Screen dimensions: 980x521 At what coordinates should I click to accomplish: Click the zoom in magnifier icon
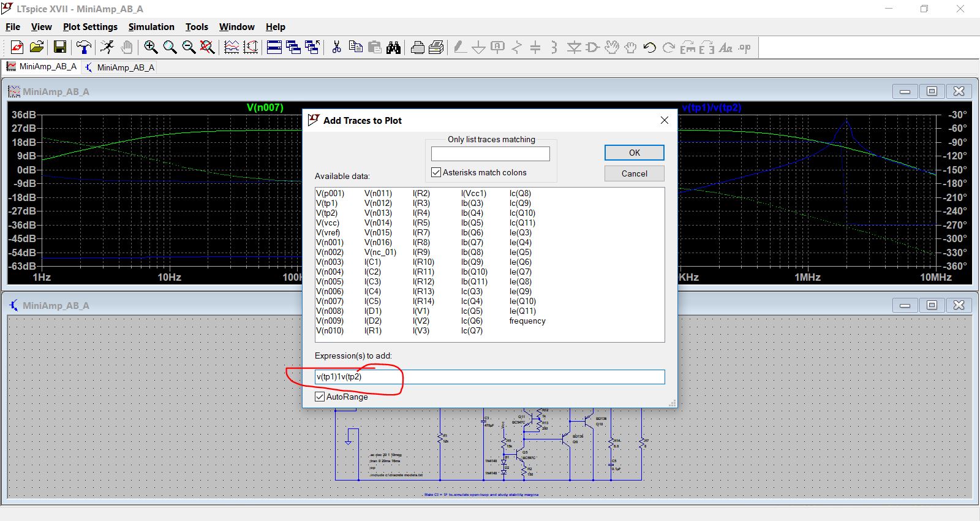pyautogui.click(x=151, y=47)
